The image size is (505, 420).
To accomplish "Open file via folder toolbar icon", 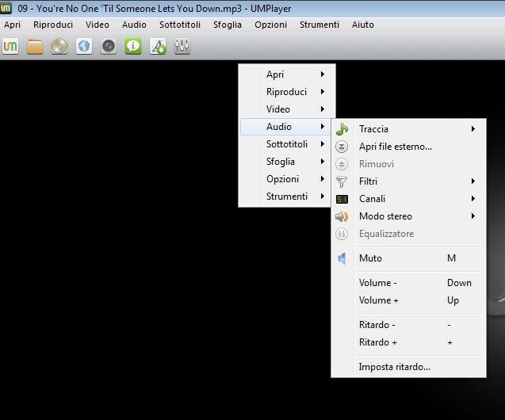I will click(35, 46).
